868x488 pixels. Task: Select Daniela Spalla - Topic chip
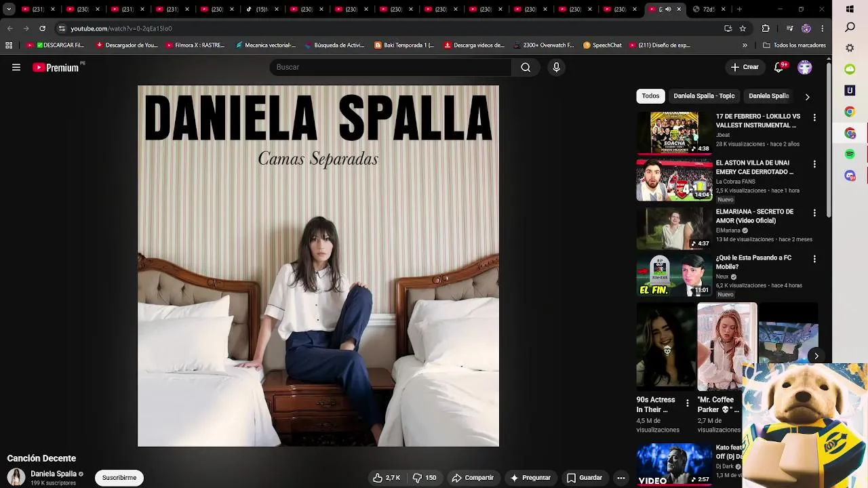click(704, 96)
